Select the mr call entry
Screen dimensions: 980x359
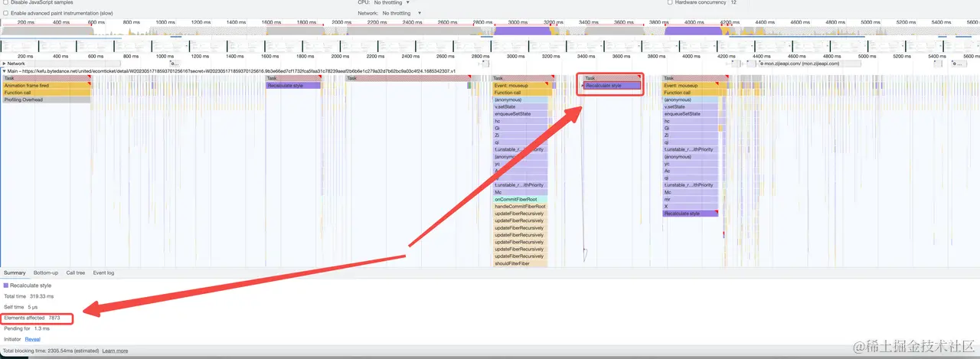click(691, 199)
